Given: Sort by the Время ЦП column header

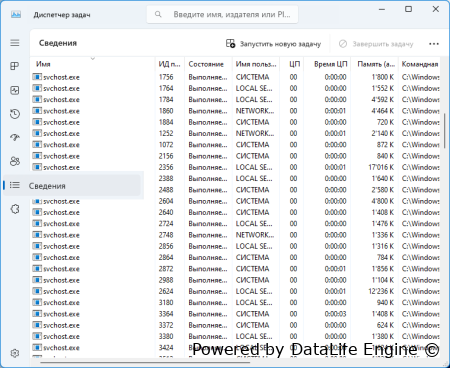Looking at the screenshot, I should tap(327, 64).
